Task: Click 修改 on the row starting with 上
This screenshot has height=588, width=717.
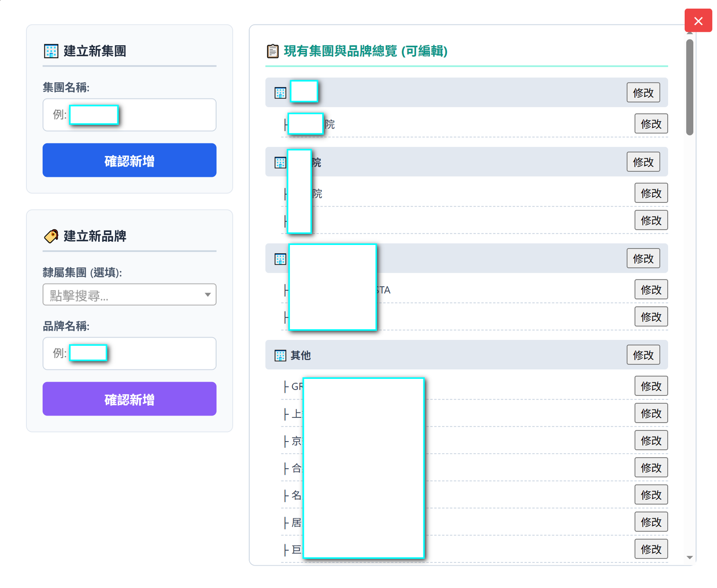Action: [651, 413]
